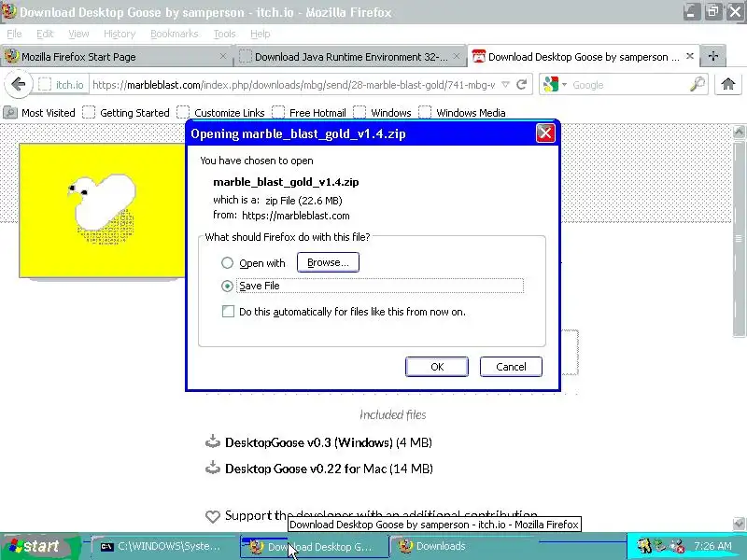Viewport: 747px width, 560px height.
Task: Click the URL address field
Action: pyautogui.click(x=293, y=85)
